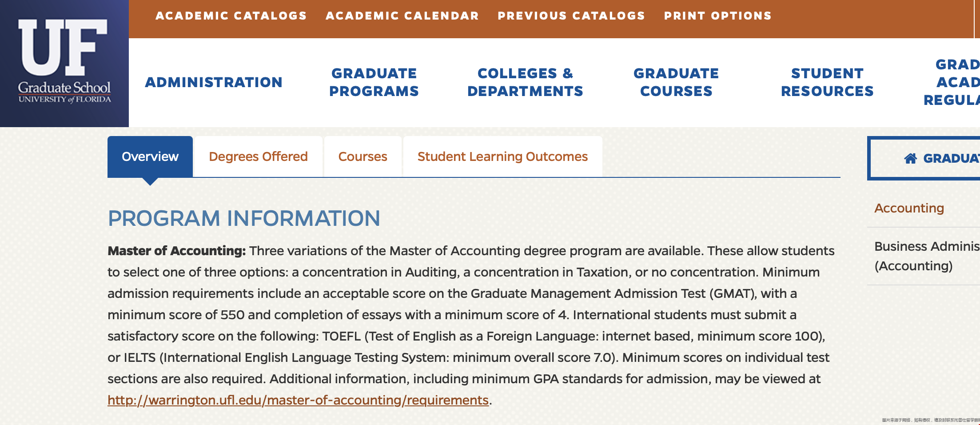Switch to the Degrees Offered tab
This screenshot has height=425, width=980.
[x=258, y=156]
